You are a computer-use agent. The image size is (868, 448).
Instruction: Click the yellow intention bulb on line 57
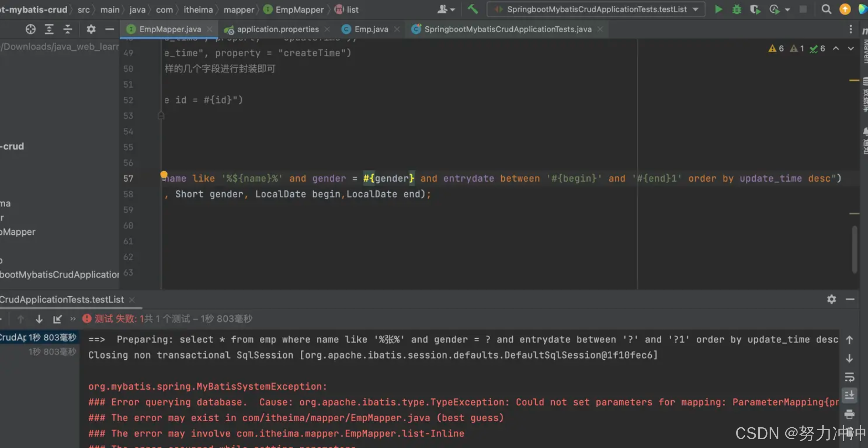point(164,174)
